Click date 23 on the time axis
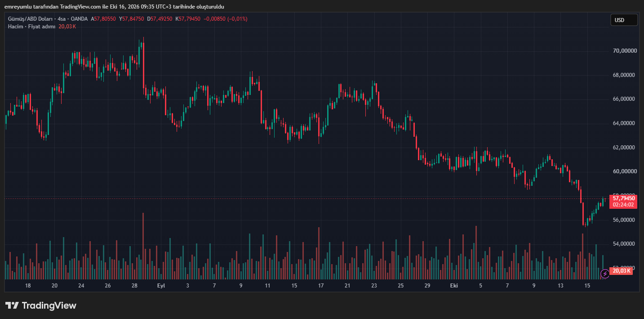Image resolution: width=644 pixels, height=319 pixels. (x=374, y=286)
